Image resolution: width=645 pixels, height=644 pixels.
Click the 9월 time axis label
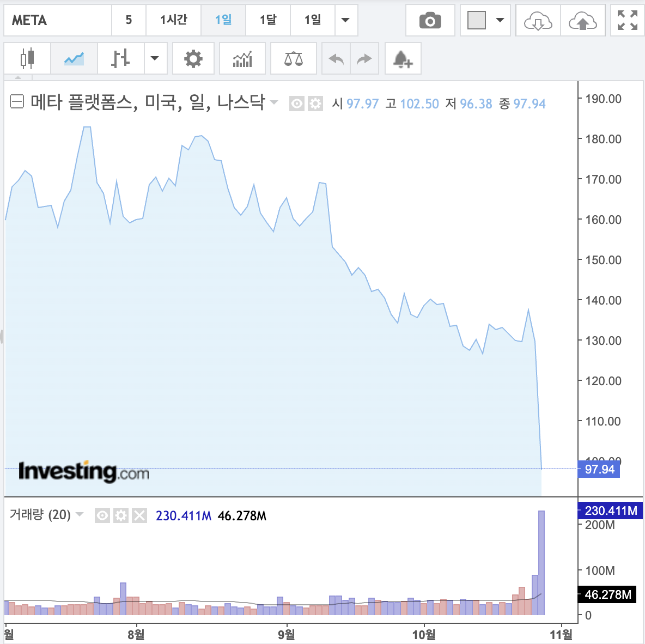(x=287, y=635)
